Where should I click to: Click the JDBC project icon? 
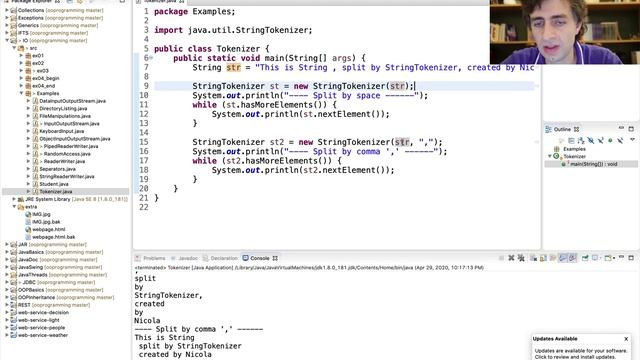pyautogui.click(x=14, y=282)
